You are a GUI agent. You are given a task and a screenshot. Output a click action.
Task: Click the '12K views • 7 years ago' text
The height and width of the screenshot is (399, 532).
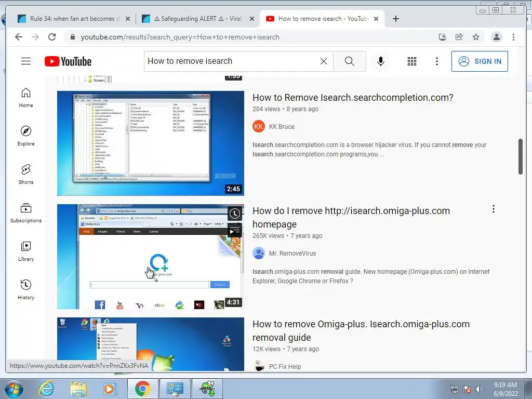[286, 349]
